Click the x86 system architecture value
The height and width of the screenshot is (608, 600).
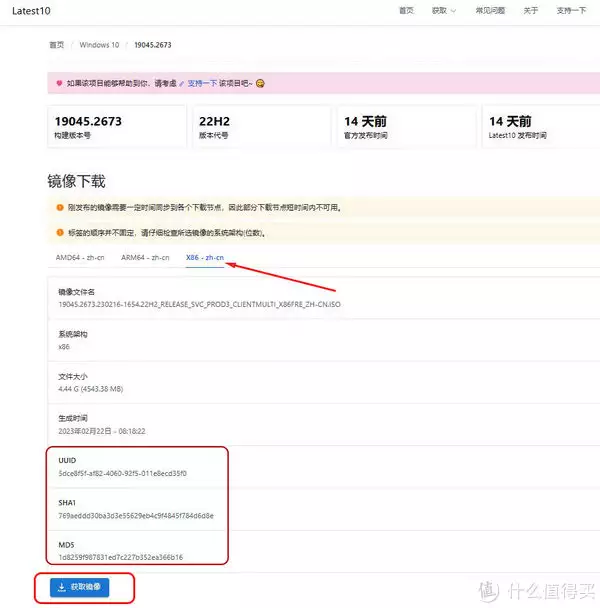[64, 347]
